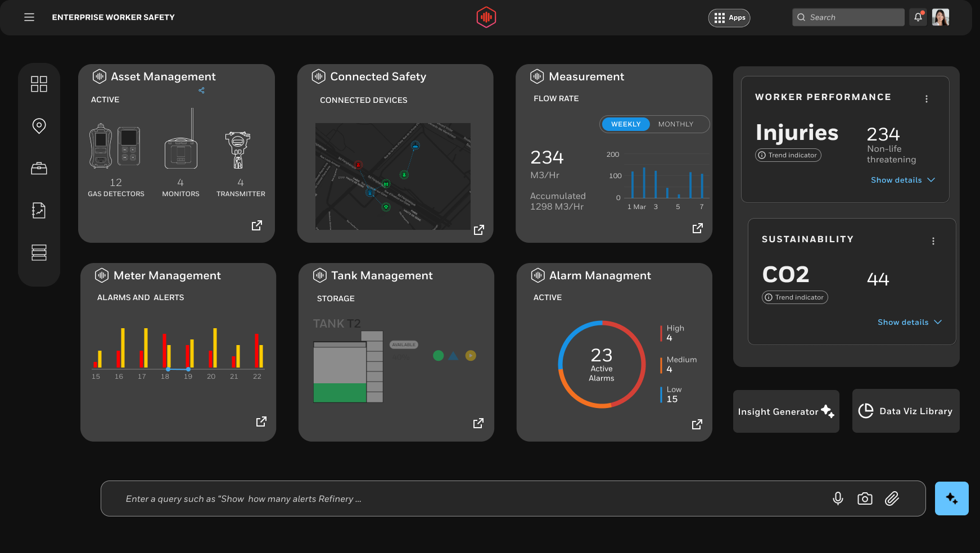Toggle Injuries Trend indicator
This screenshot has width=980, height=553.
788,155
